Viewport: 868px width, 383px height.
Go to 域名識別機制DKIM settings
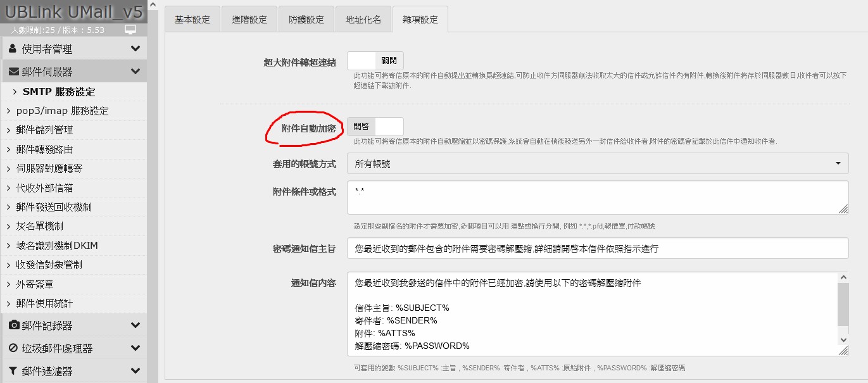[57, 246]
